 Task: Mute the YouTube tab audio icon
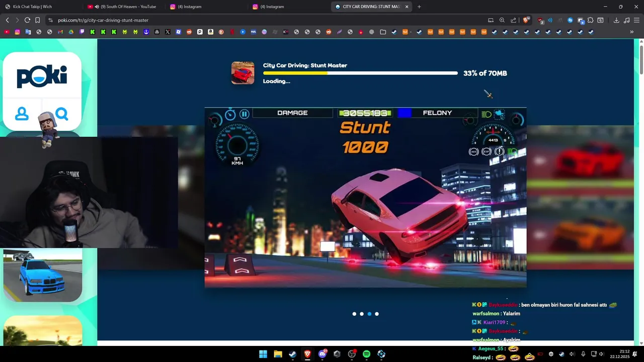[x=97, y=7]
